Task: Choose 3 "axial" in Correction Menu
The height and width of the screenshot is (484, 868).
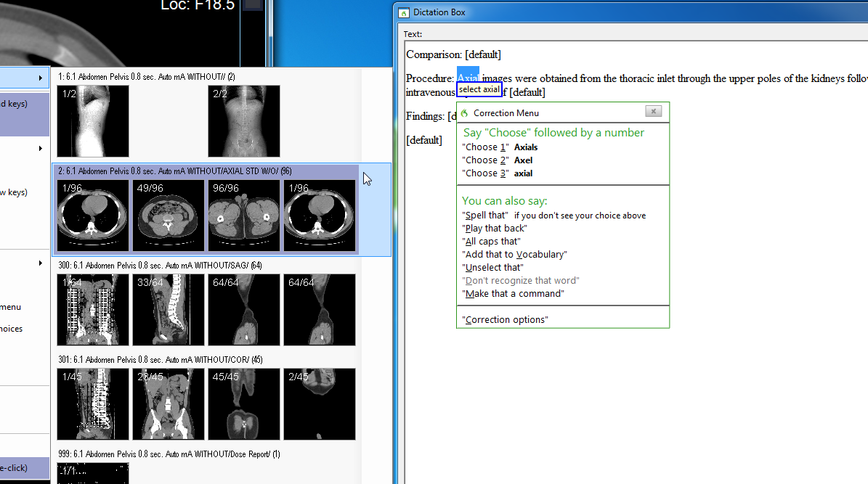Action: pos(497,173)
